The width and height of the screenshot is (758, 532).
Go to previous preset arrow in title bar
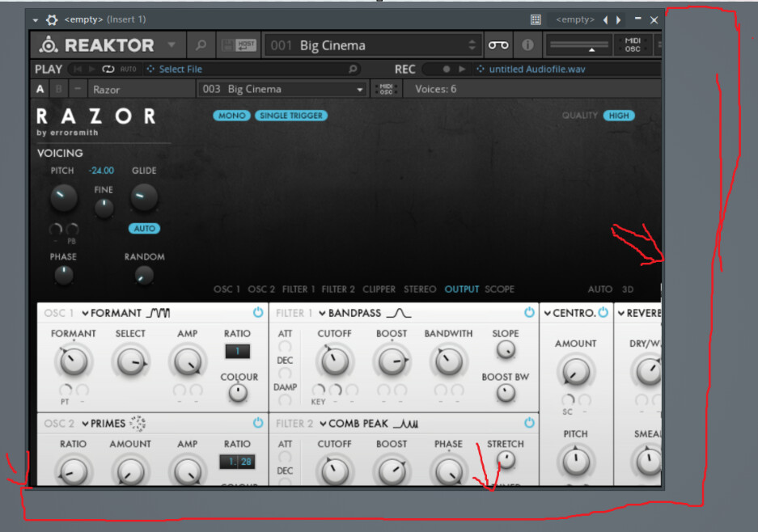605,20
